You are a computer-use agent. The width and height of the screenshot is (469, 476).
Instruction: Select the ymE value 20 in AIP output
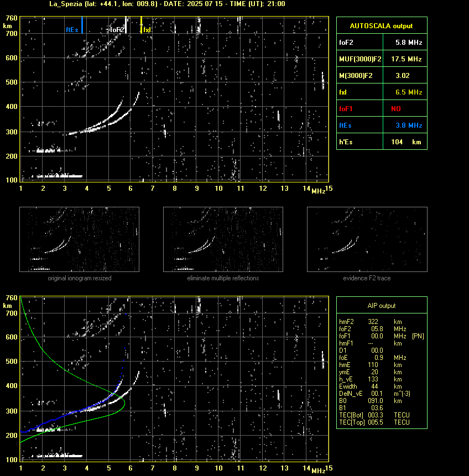tap(374, 372)
